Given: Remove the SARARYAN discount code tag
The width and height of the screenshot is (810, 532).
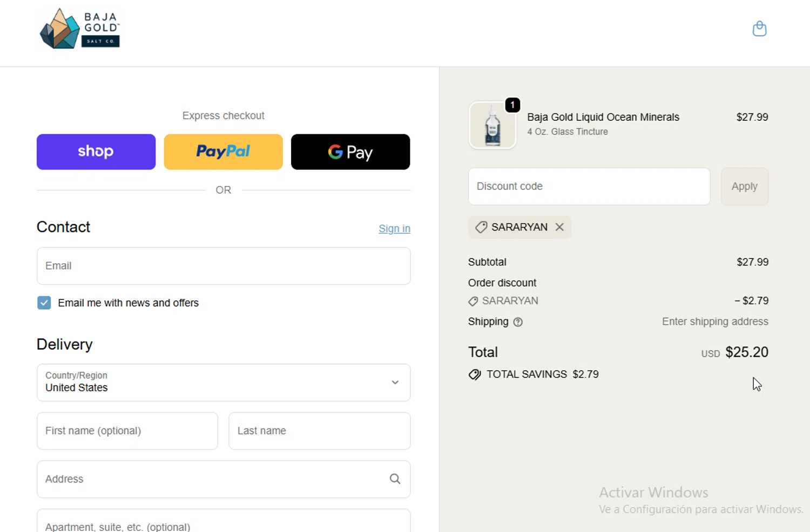Looking at the screenshot, I should click(559, 227).
